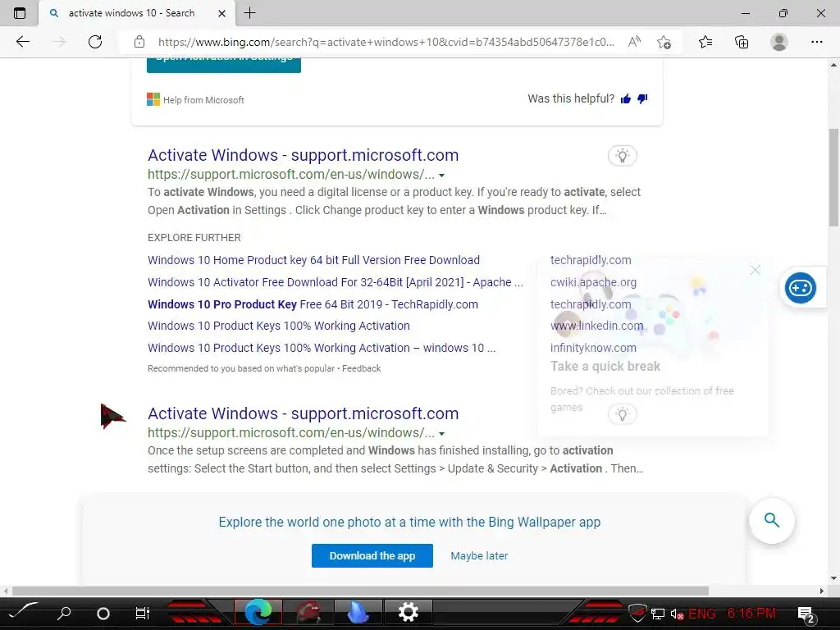
Task: View site information via the lock icon
Action: coord(139,42)
